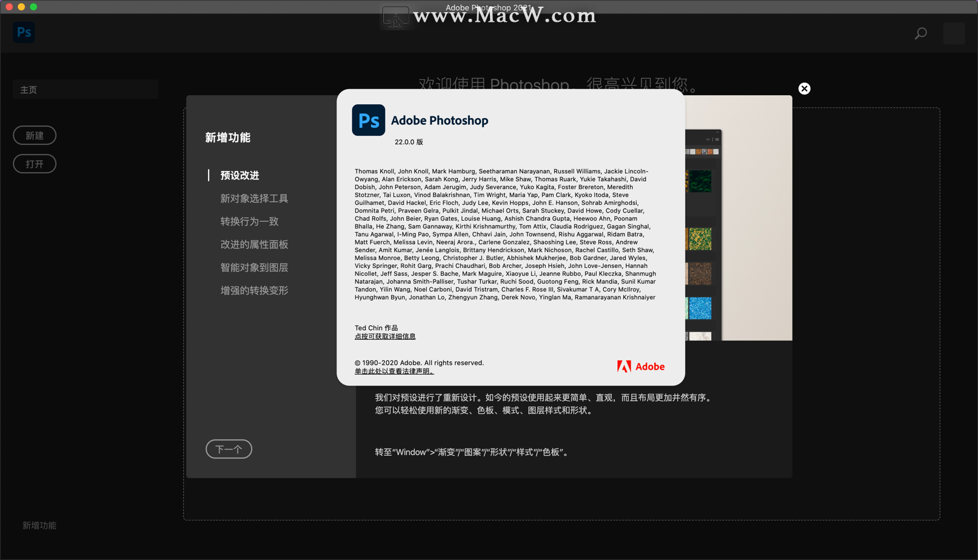Click the copyright 1990-2020 Adobe text

pos(419,362)
